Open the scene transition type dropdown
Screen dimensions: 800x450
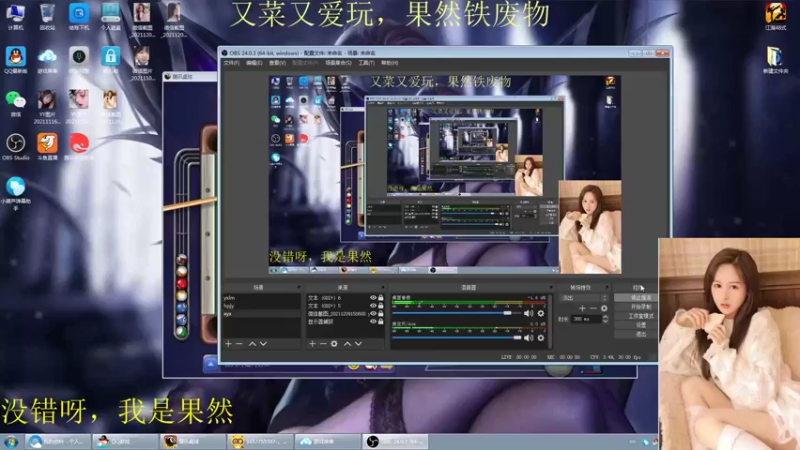pyautogui.click(x=584, y=298)
